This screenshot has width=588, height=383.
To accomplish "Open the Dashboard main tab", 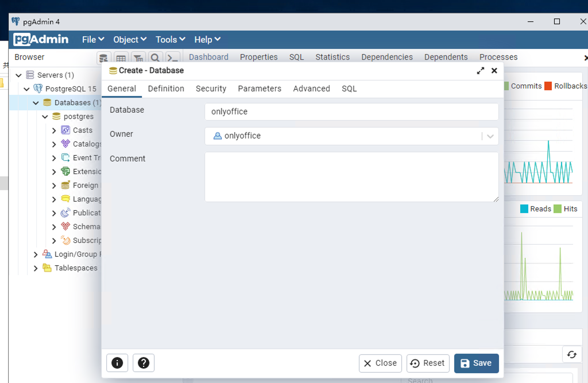I will (209, 57).
